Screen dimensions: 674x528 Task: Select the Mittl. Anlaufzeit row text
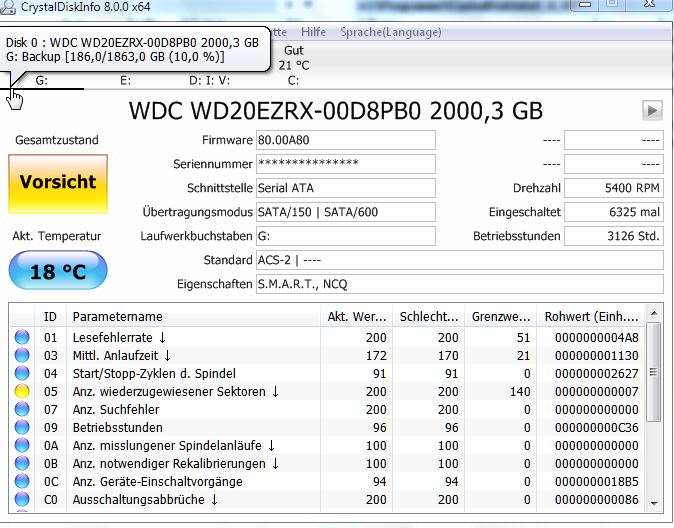click(122, 356)
